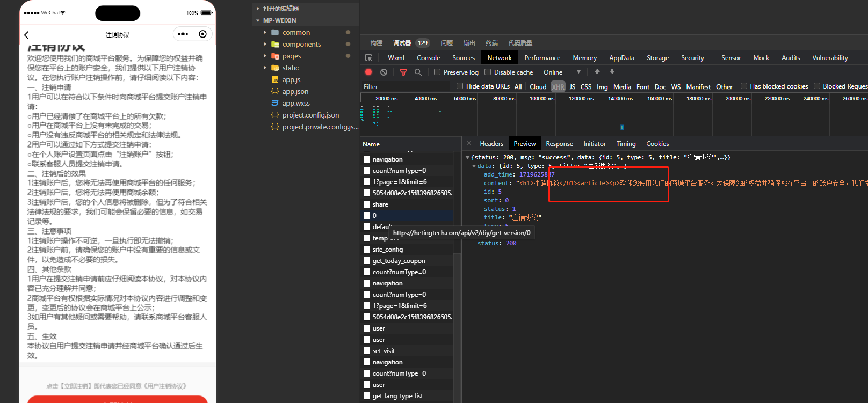Close the mini program with the capsule target icon
This screenshot has width=868, height=403.
202,34
